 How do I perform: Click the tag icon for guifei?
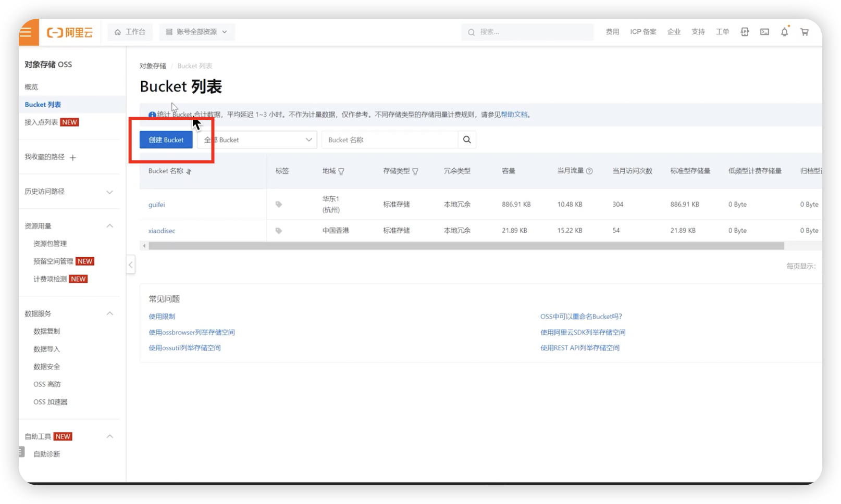[279, 205]
